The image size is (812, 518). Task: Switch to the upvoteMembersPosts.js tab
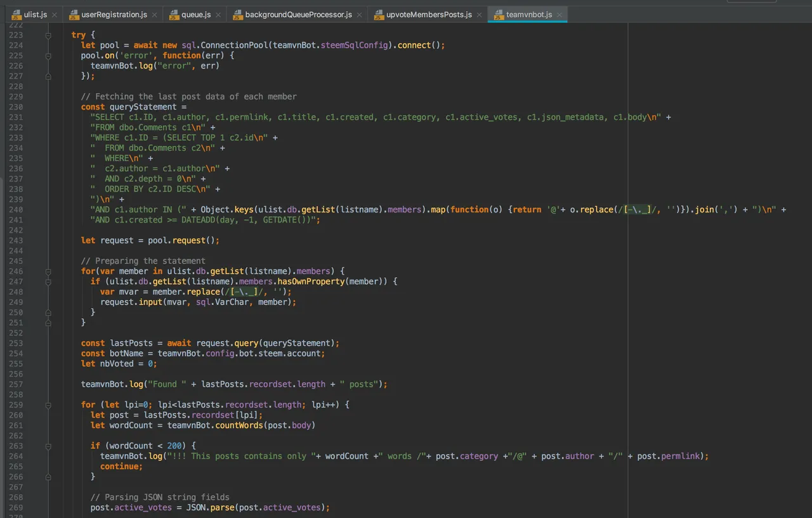[x=428, y=15]
